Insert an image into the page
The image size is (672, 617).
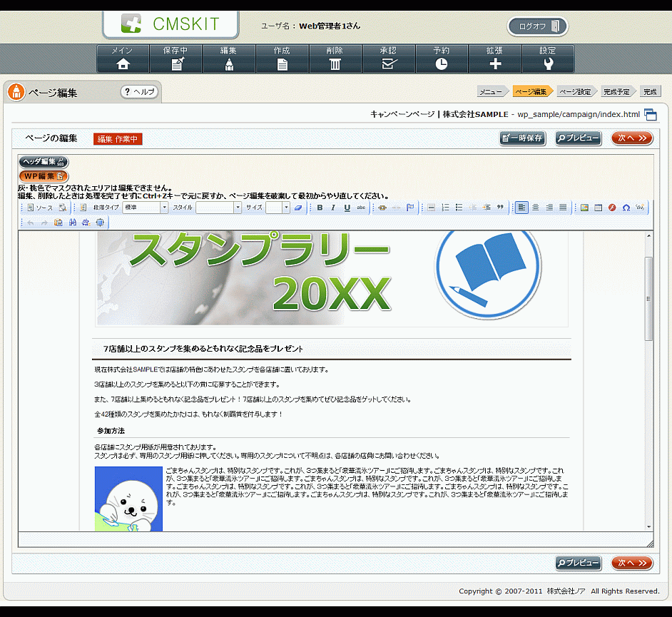[584, 208]
